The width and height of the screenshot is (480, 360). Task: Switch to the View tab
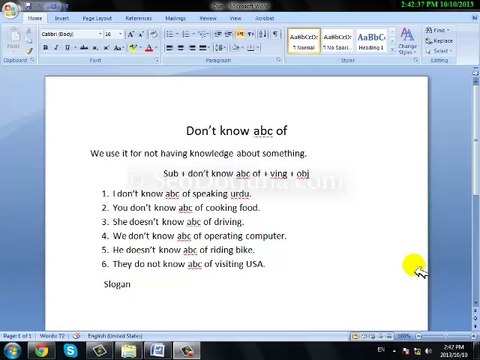235,18
